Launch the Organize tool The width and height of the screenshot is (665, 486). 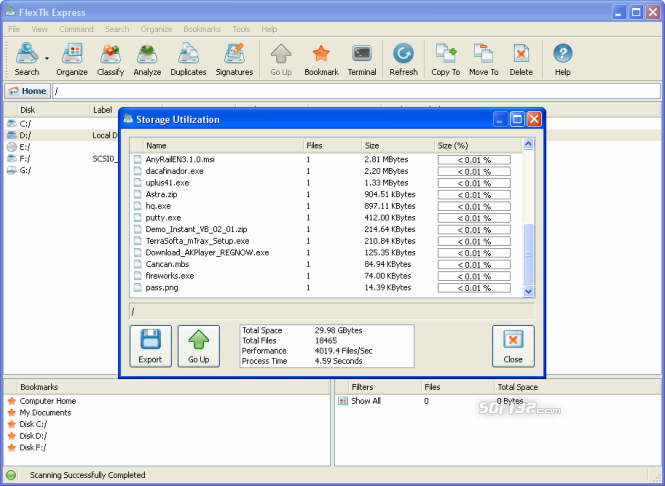point(72,59)
